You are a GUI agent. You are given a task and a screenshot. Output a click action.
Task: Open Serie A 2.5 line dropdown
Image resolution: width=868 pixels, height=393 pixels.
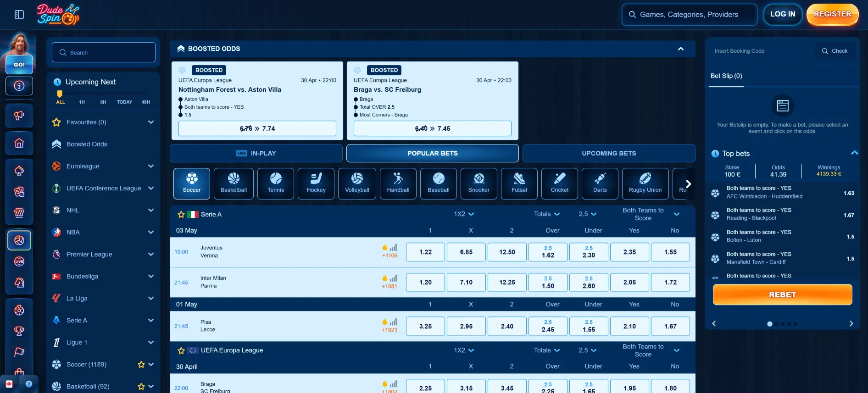[x=588, y=214]
